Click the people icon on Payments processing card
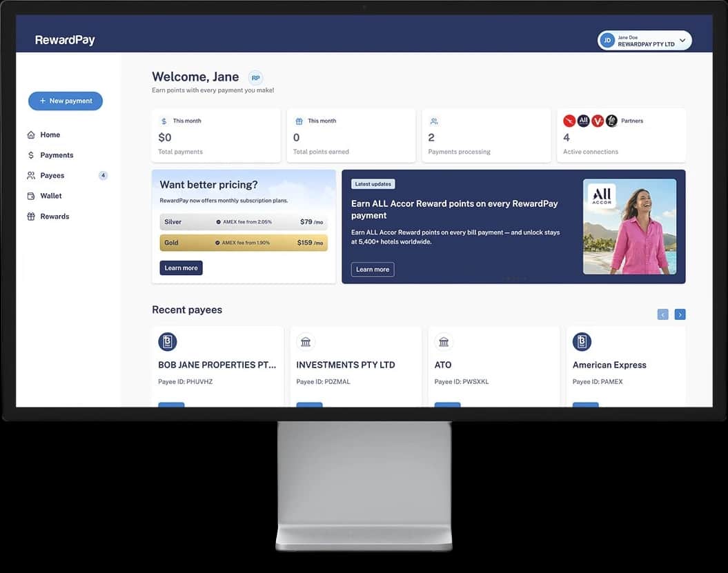 pyautogui.click(x=434, y=121)
